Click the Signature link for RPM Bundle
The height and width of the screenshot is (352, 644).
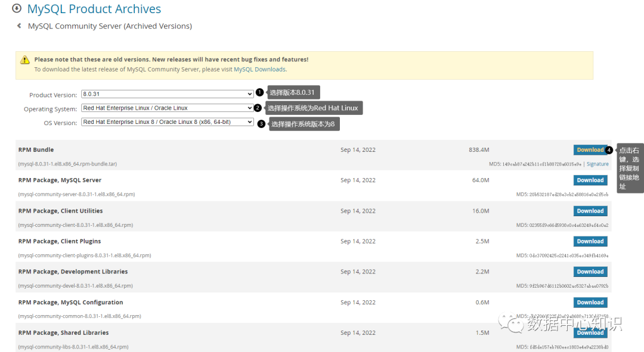(x=597, y=164)
